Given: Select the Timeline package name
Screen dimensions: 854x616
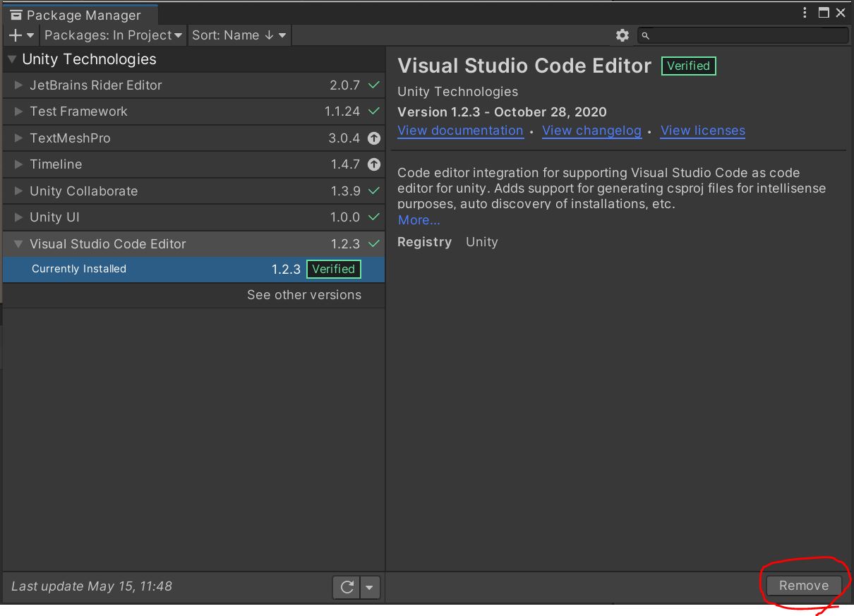Looking at the screenshot, I should [x=56, y=164].
